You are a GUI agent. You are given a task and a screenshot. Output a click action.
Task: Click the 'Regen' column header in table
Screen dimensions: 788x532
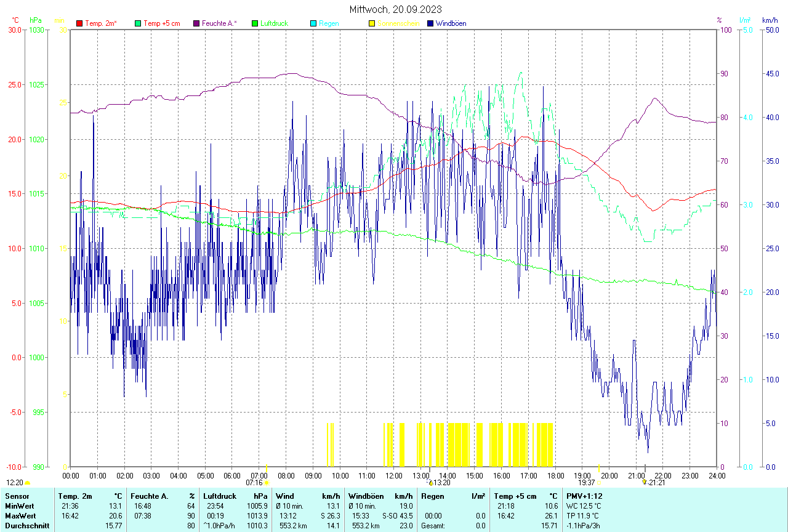(x=432, y=496)
